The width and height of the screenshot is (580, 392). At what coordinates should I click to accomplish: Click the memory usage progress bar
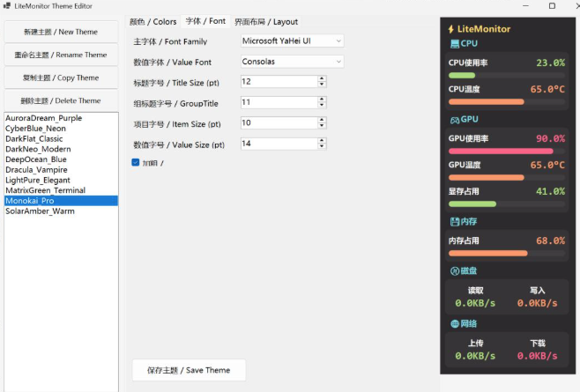point(507,254)
